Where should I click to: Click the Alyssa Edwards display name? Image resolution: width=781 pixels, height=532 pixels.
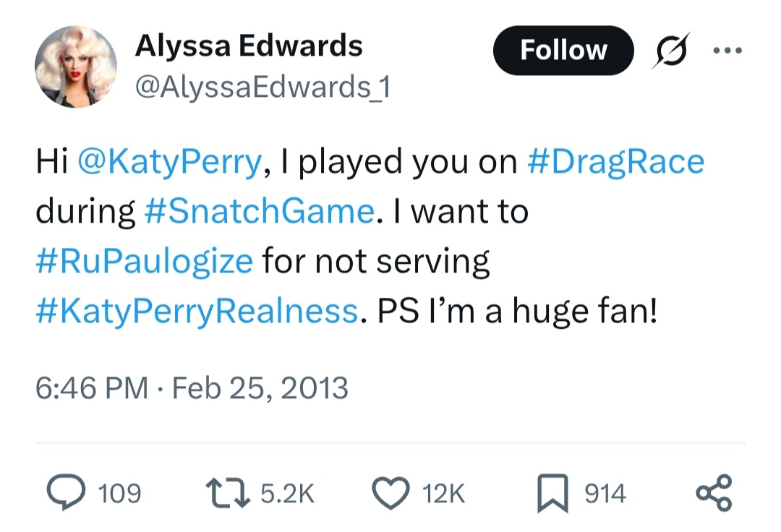[248, 46]
